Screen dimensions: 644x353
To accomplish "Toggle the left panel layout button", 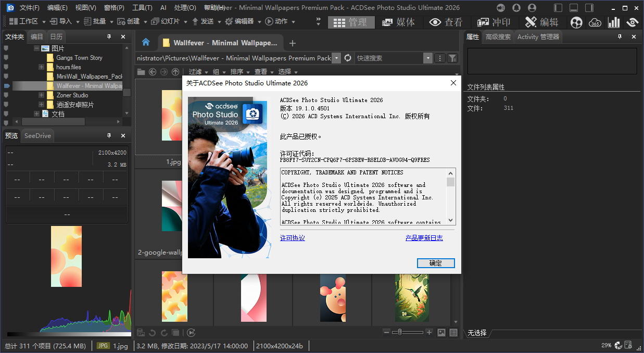I will click(558, 8).
